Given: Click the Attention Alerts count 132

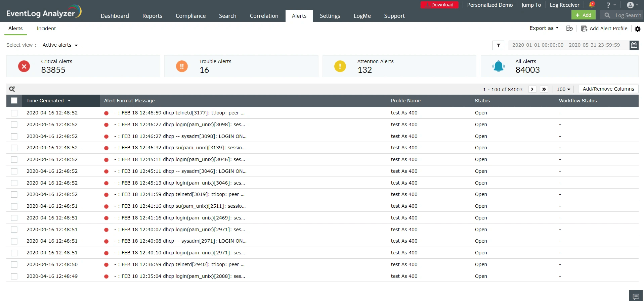Looking at the screenshot, I should [x=364, y=70].
